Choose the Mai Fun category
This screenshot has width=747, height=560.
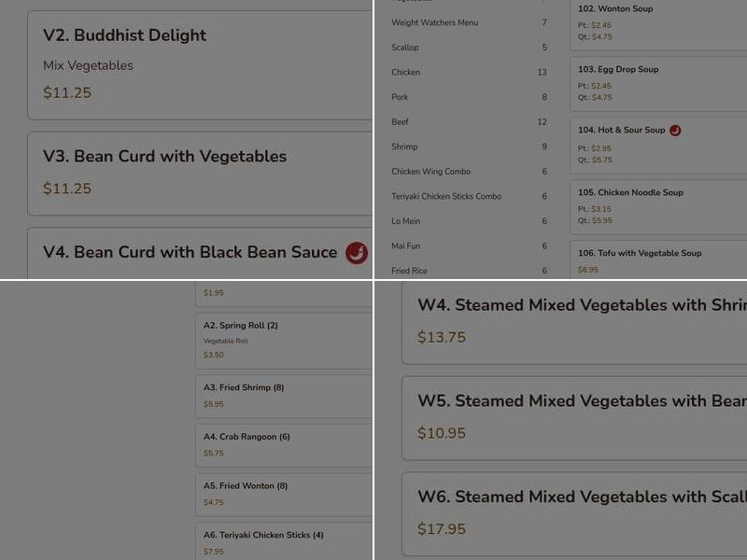click(405, 246)
